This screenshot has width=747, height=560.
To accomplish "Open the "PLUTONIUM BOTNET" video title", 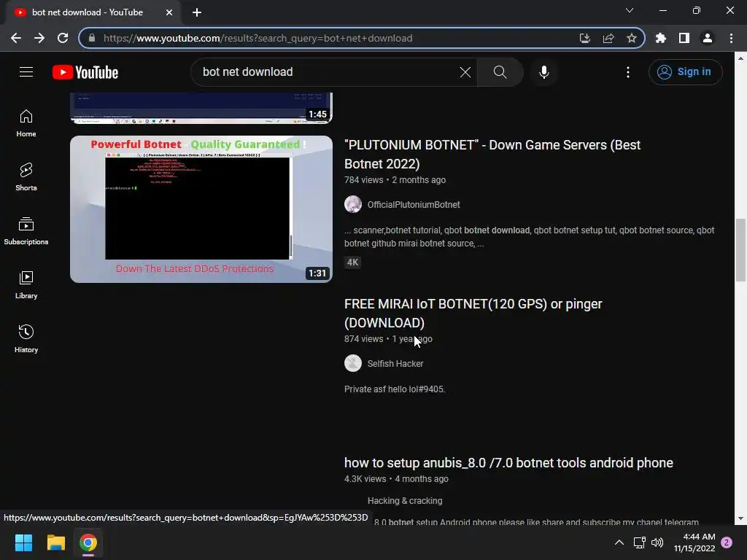I will point(492,155).
